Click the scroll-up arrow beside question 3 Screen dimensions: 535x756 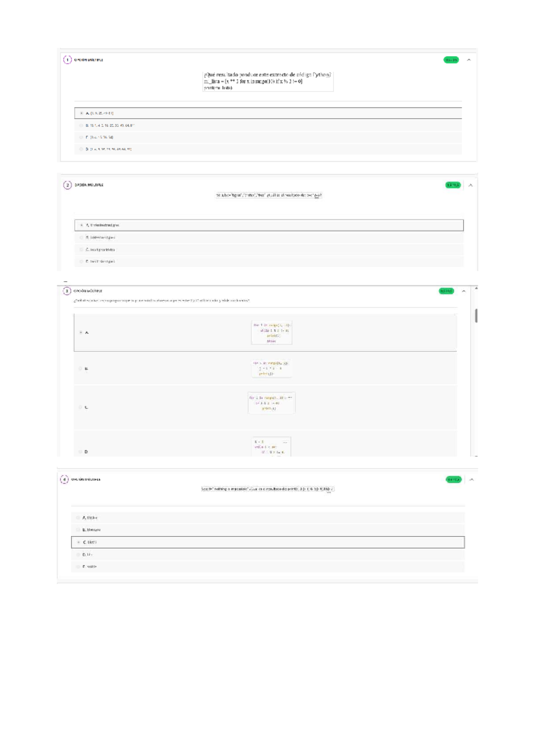pyautogui.click(x=476, y=288)
